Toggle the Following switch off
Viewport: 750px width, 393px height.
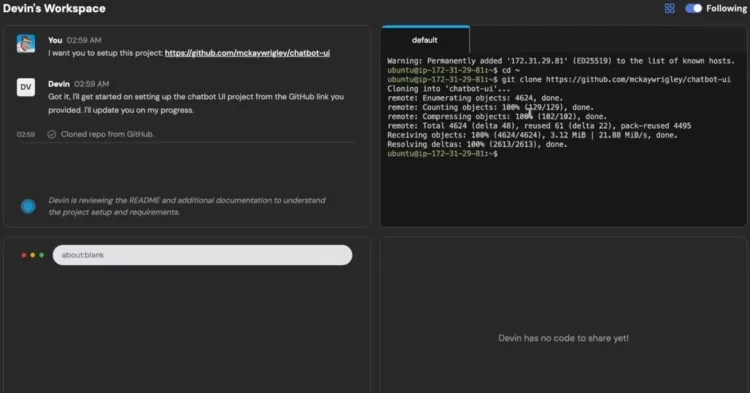pos(693,9)
